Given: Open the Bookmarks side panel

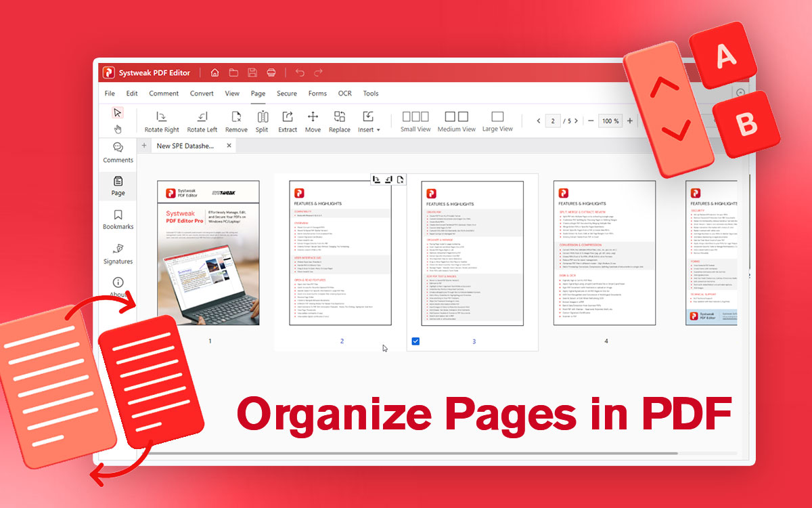Looking at the screenshot, I should click(118, 219).
